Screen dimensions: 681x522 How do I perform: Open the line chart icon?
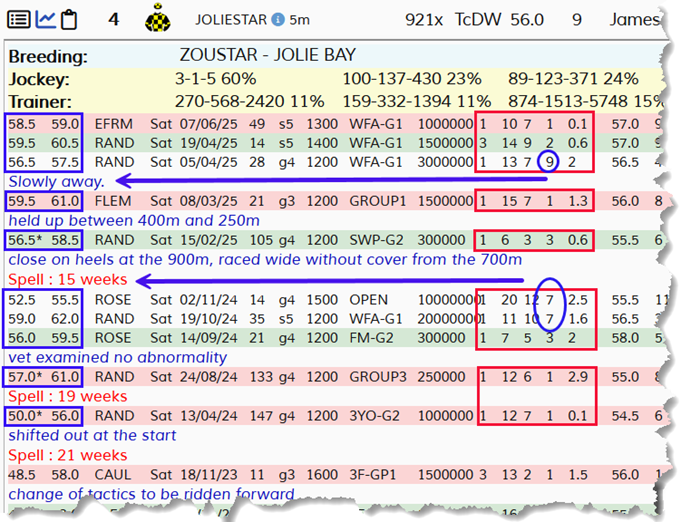coord(45,18)
